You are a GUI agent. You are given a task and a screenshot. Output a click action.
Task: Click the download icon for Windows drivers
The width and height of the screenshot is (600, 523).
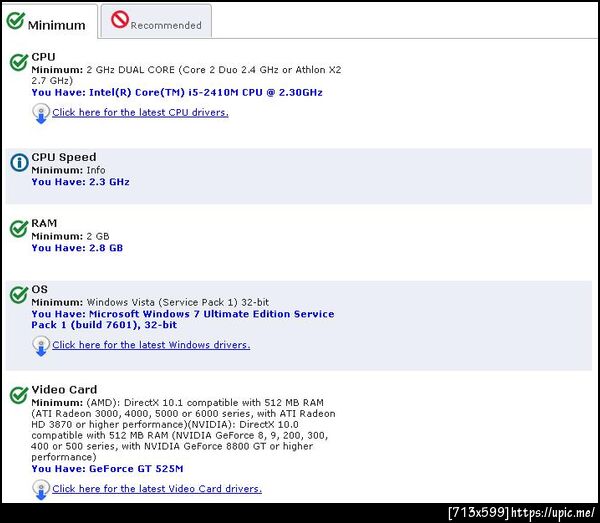pos(41,346)
